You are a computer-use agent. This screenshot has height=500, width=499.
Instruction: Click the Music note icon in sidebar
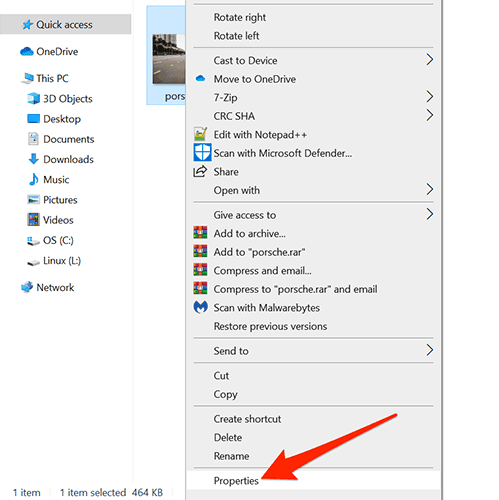[33, 179]
